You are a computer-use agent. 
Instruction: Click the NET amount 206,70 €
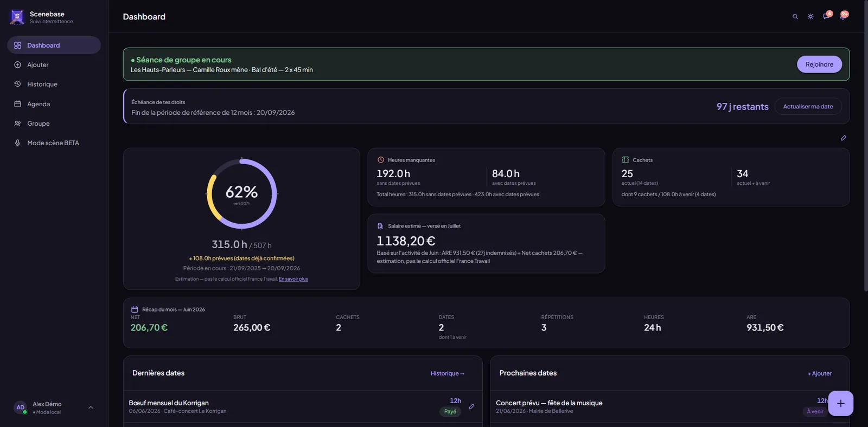pyautogui.click(x=149, y=327)
